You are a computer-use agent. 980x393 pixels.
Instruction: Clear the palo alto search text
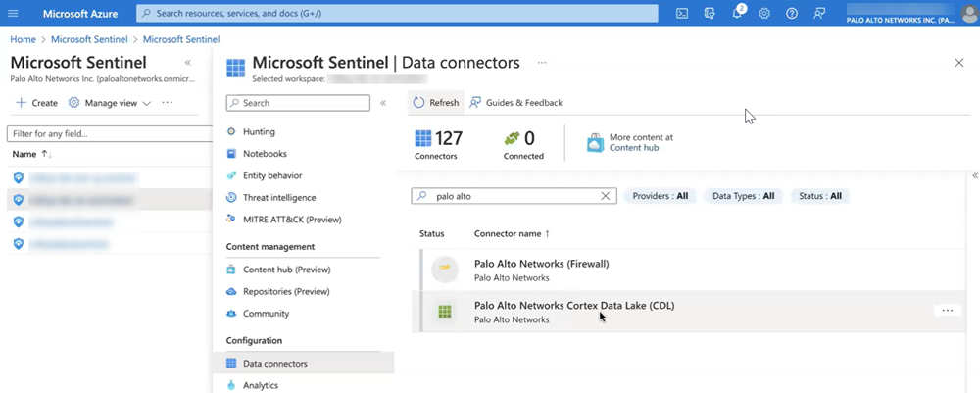pyautogui.click(x=605, y=196)
